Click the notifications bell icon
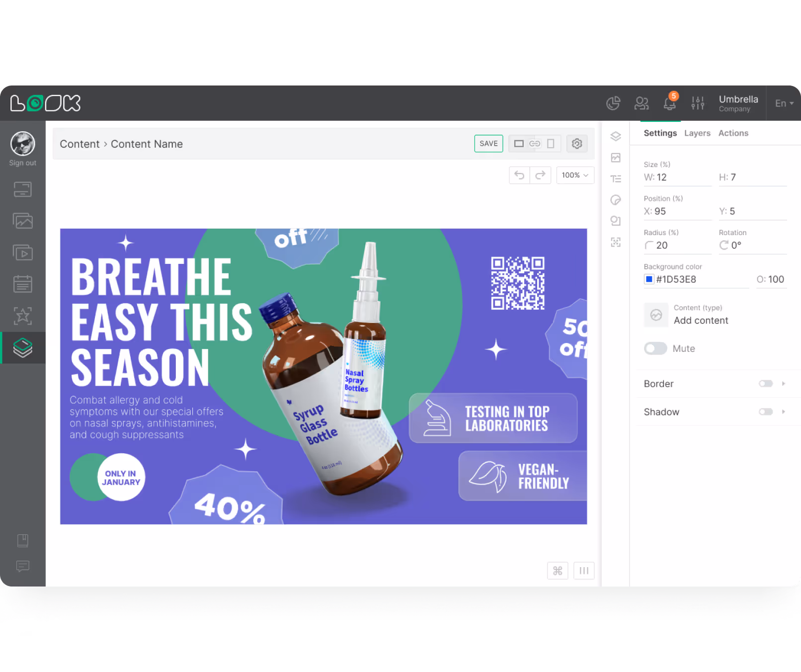 pyautogui.click(x=669, y=103)
